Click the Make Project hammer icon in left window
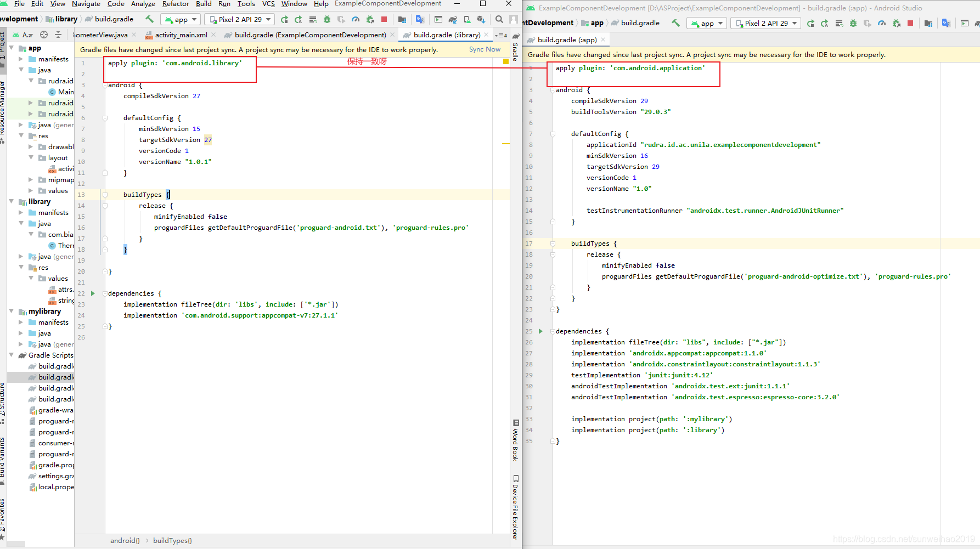The height and width of the screenshot is (549, 980). pos(149,19)
